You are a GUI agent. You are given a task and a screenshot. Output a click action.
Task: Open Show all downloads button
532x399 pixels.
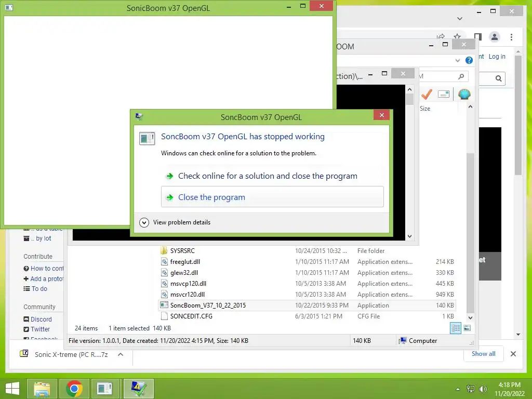coord(483,353)
